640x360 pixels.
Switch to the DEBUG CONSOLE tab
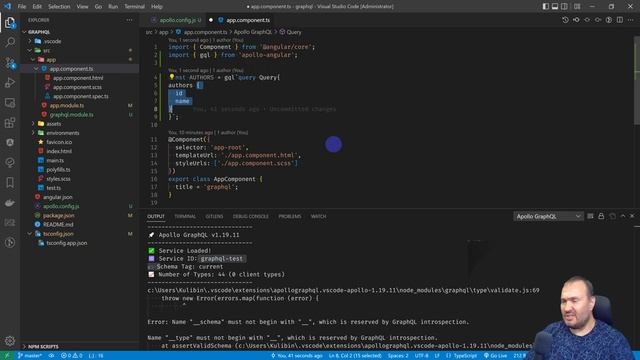click(x=251, y=216)
